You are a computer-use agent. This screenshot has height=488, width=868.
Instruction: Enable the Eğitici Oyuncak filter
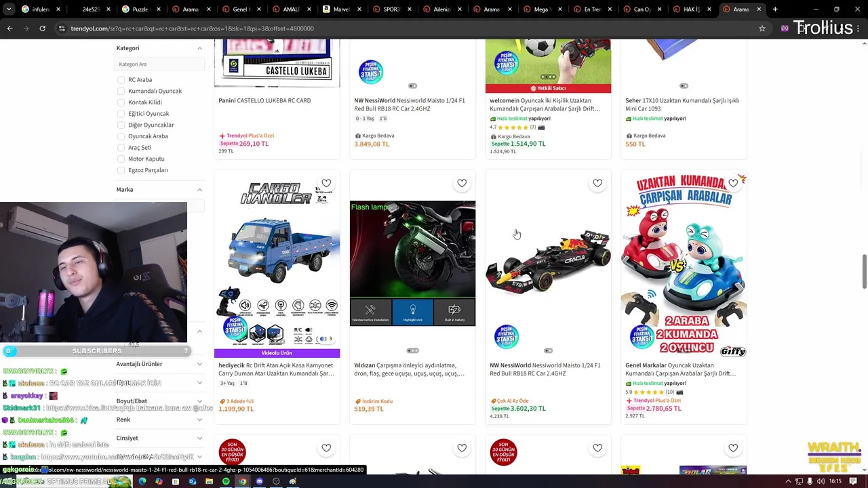pos(121,114)
